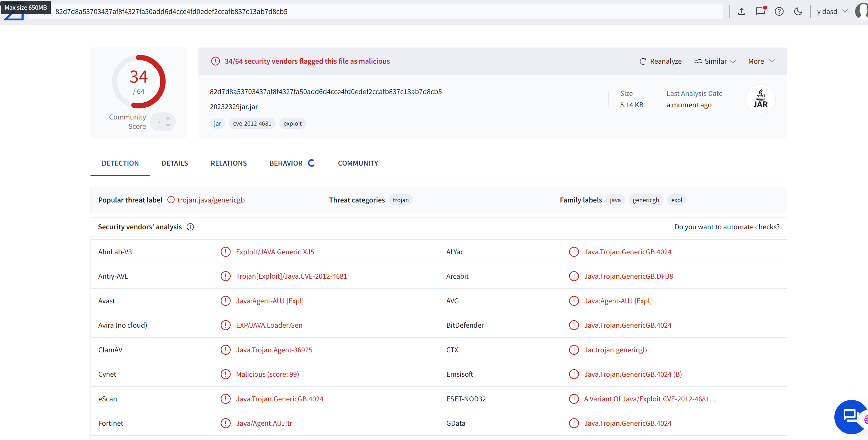Image resolution: width=868 pixels, height=440 pixels.
Task: Switch to the Details tab
Action: click(x=175, y=163)
